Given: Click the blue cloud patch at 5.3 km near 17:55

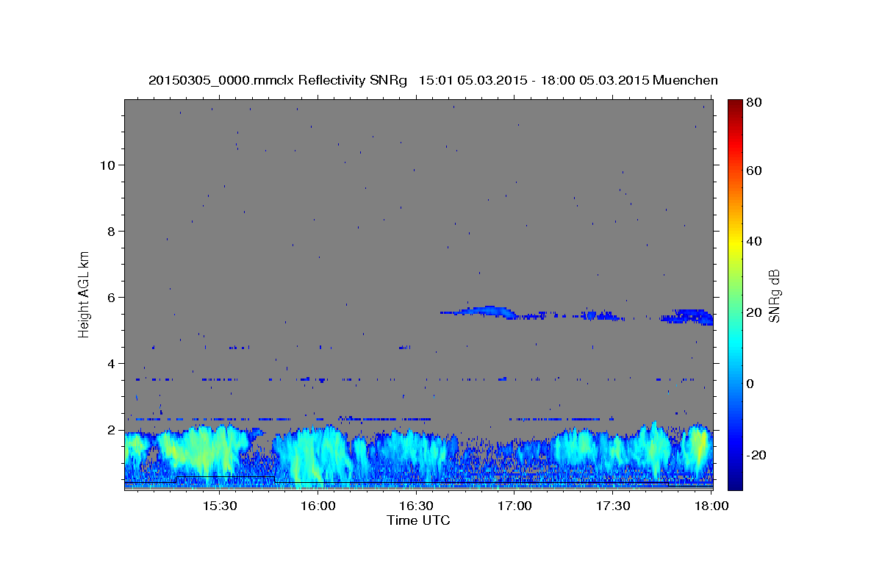Looking at the screenshot, I should click(x=689, y=318).
